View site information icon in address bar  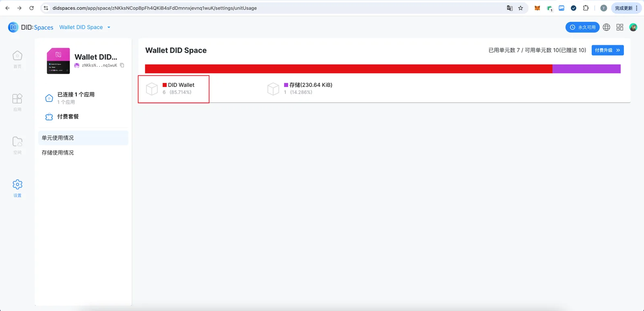coord(46,8)
